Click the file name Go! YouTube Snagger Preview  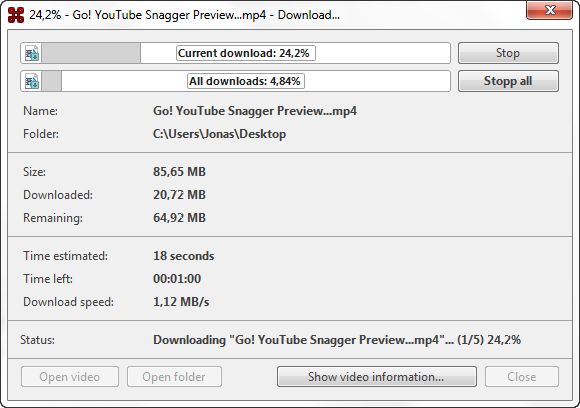click(255, 111)
